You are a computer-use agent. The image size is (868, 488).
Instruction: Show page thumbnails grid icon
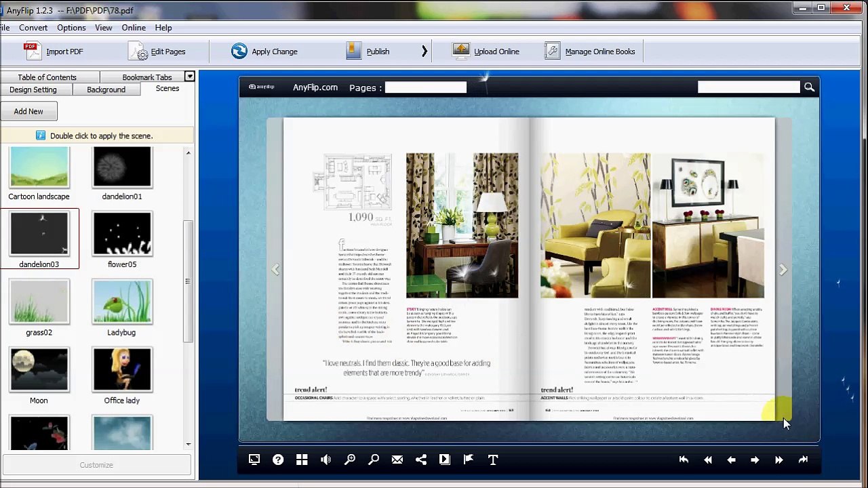click(302, 460)
